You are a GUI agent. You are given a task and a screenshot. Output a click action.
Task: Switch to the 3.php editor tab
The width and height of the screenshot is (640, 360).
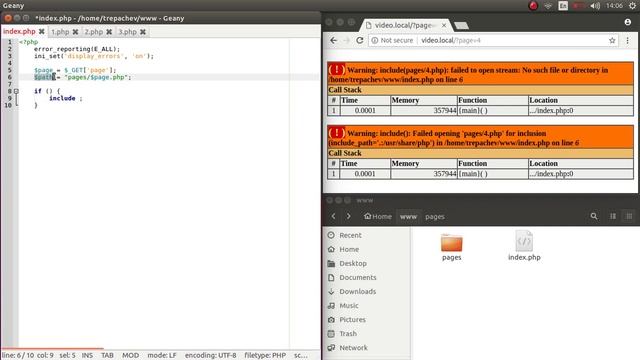pos(127,32)
